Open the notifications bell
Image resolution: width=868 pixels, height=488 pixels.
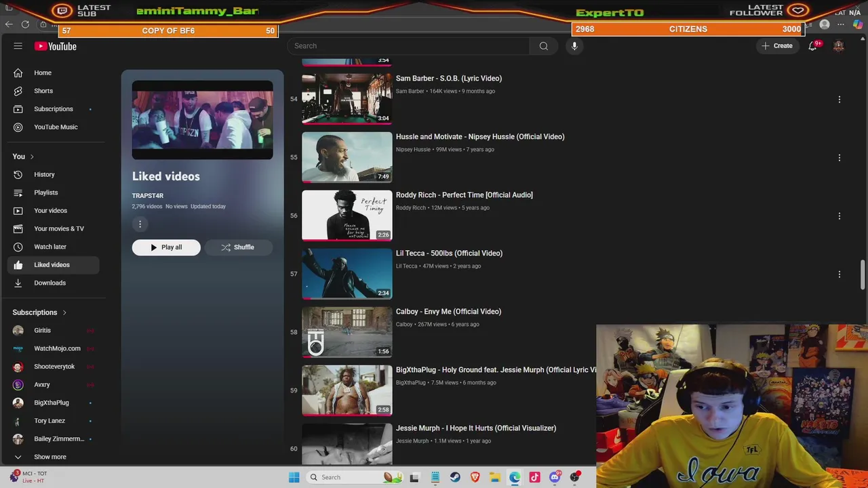point(812,46)
